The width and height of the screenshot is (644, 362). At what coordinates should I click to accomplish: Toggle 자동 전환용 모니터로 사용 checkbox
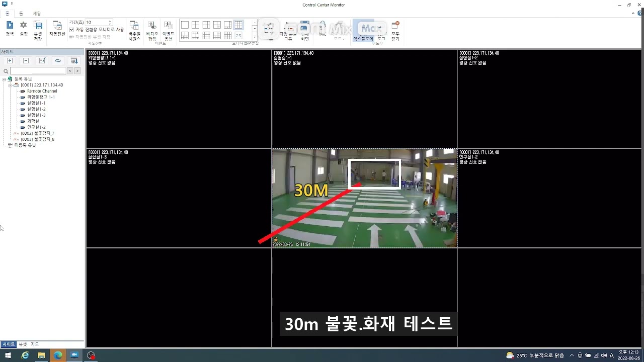point(71,30)
